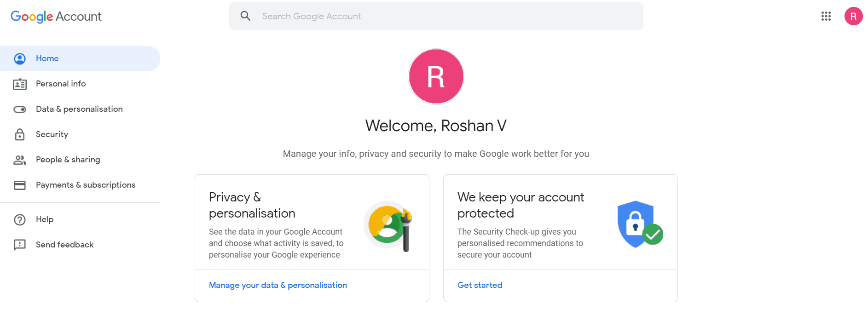868x310 pixels.
Task: Click the Data & personalisation toggle icon
Action: coord(20,109)
